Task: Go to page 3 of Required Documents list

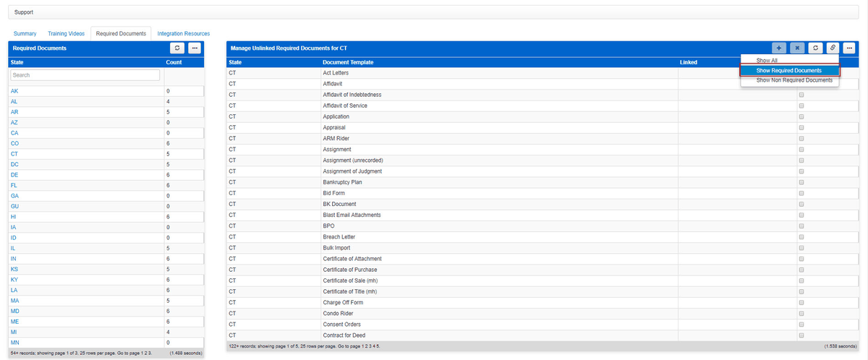Action: click(149, 353)
